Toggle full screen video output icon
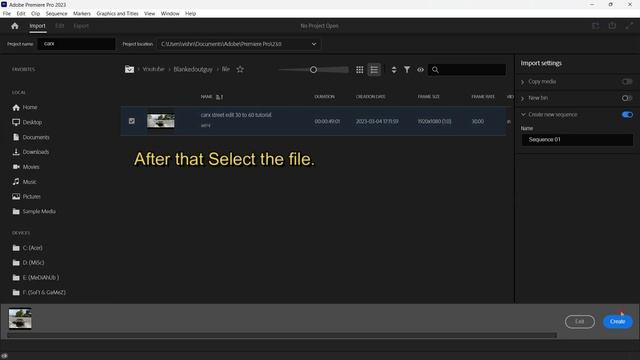 coord(629,26)
